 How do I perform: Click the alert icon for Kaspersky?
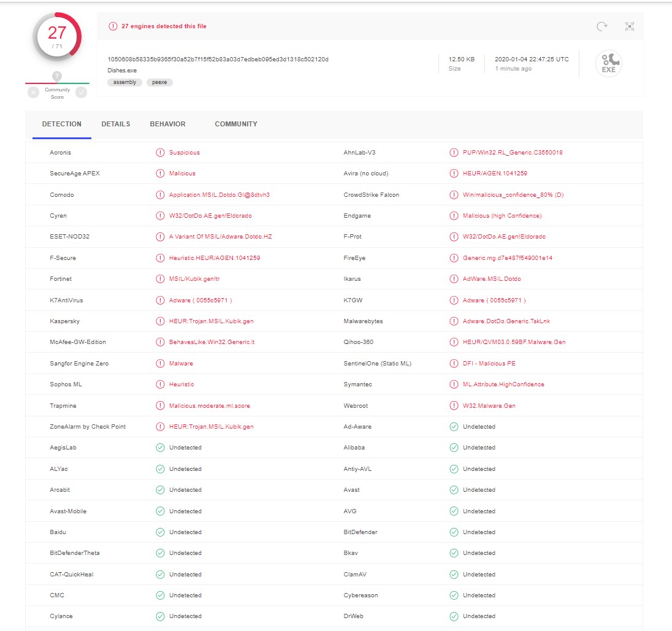(x=160, y=321)
